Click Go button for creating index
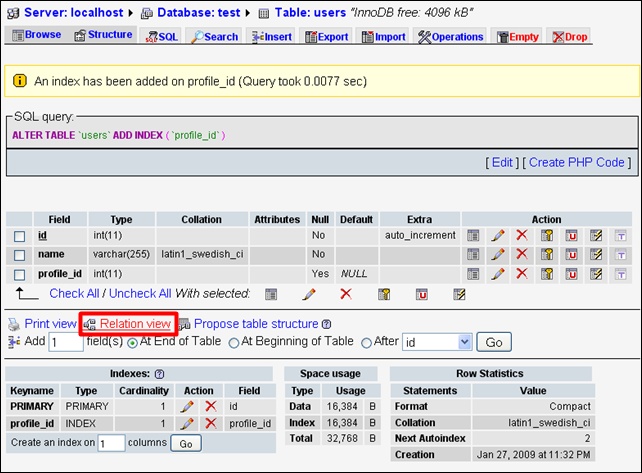 click(186, 444)
